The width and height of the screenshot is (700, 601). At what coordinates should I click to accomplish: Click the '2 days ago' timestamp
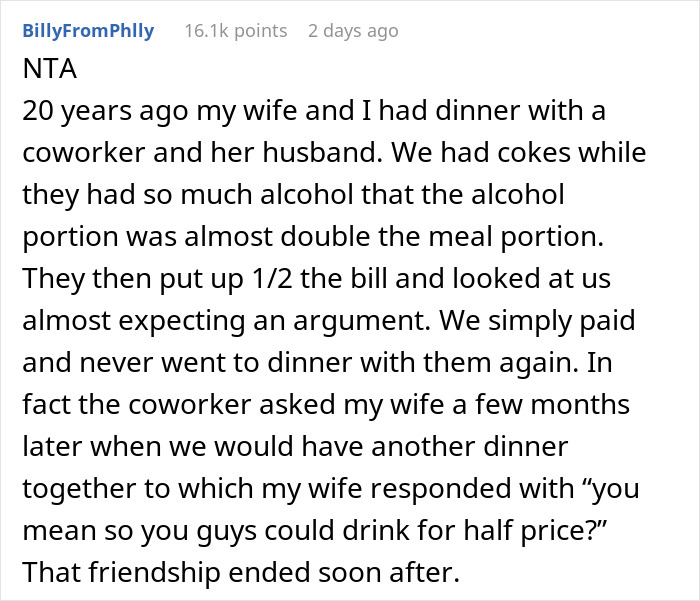tap(353, 31)
